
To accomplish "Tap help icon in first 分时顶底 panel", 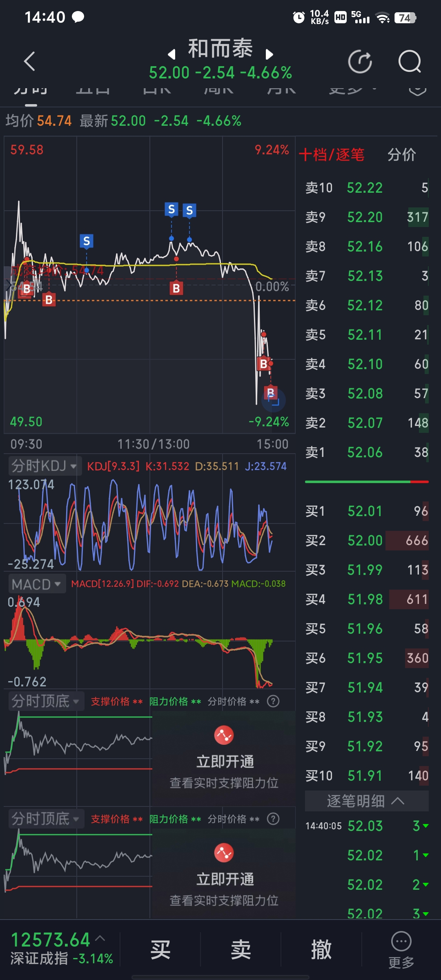I will (273, 701).
